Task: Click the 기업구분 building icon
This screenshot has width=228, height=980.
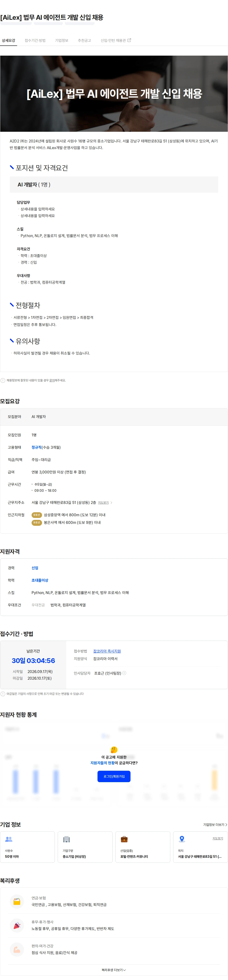Action: (66, 839)
